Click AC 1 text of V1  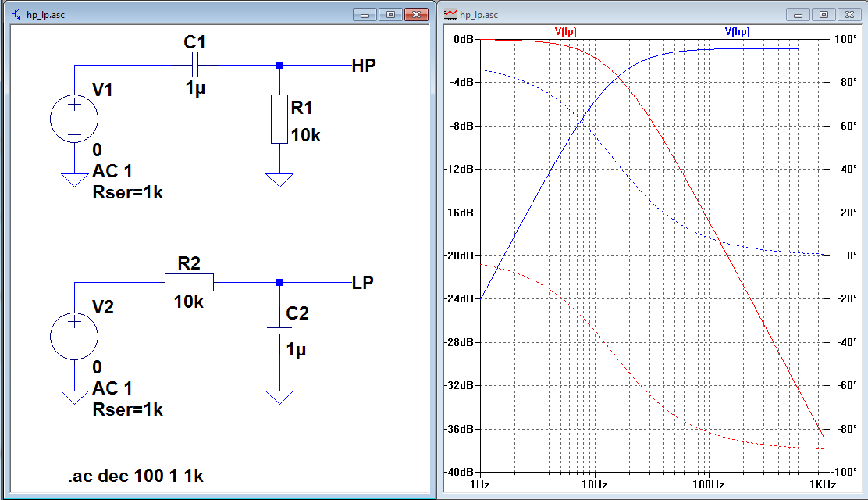tap(112, 171)
